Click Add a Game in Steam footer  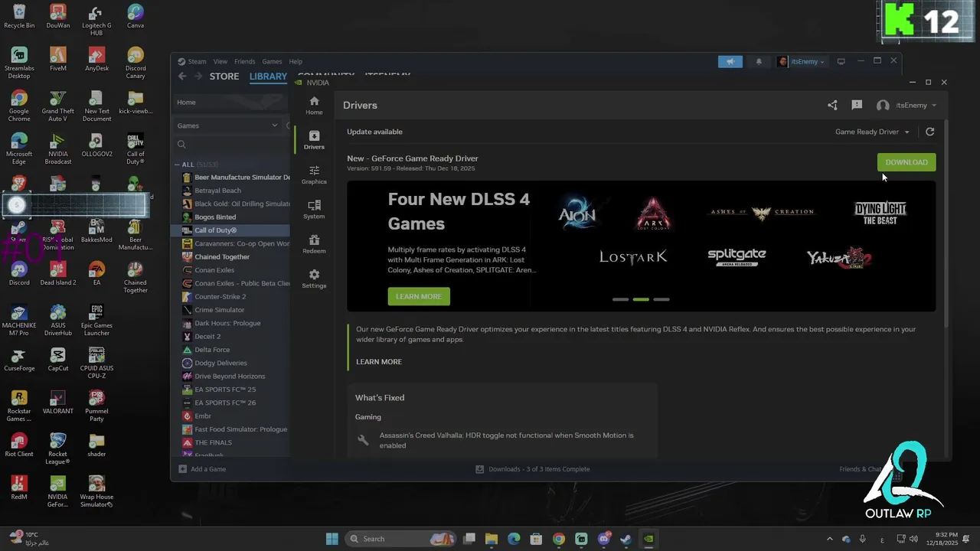coord(202,469)
